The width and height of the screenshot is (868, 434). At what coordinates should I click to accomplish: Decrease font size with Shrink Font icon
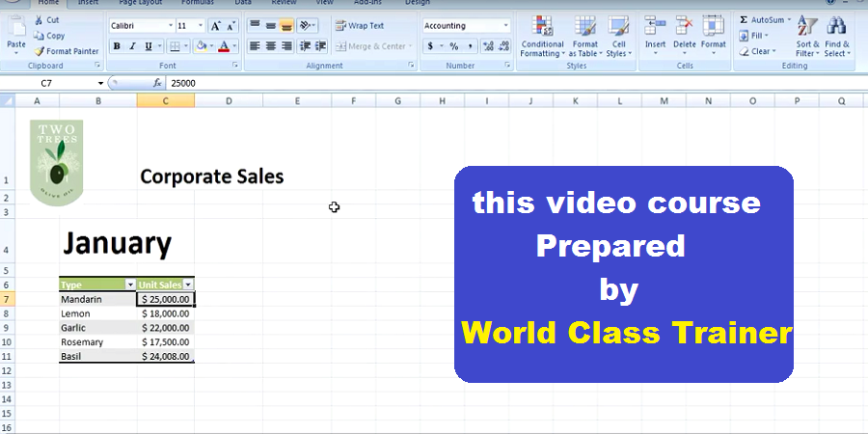(231, 26)
